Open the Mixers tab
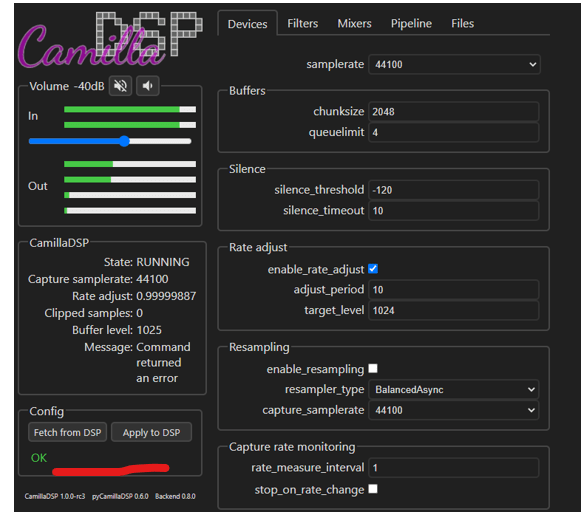Screen dimensions: 586x523 (x=354, y=24)
